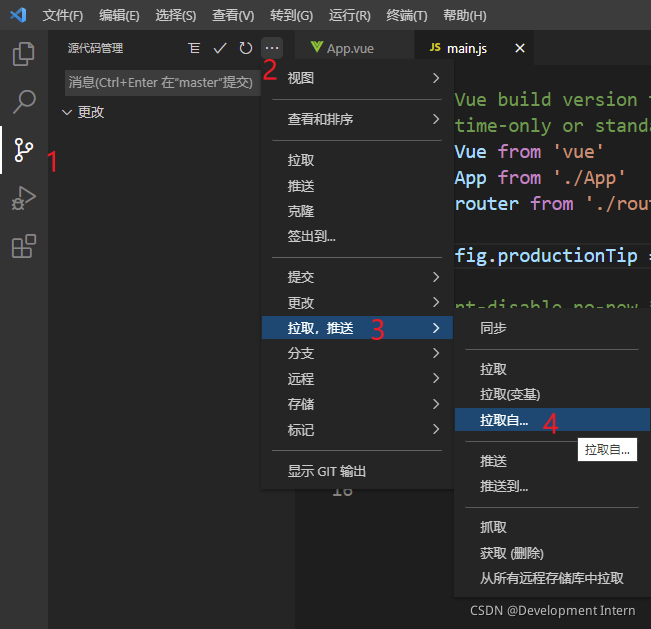Open the Explorer view in activity bar
This screenshot has height=629, width=651.
(x=23, y=54)
